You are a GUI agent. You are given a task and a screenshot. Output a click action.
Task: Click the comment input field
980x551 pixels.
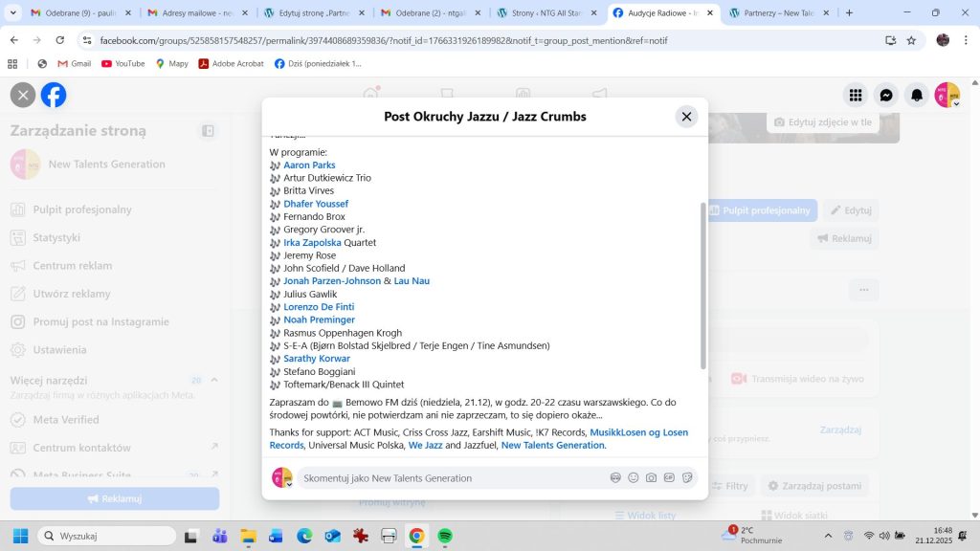[450, 477]
